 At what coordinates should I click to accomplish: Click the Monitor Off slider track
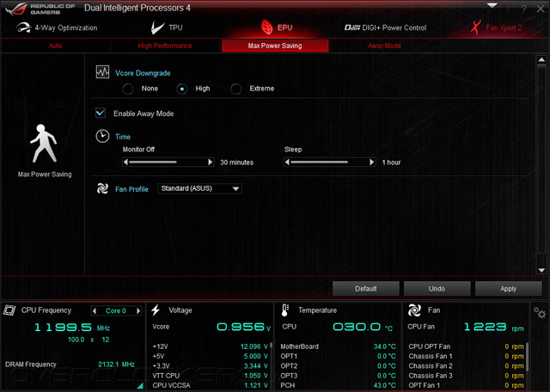click(x=168, y=162)
